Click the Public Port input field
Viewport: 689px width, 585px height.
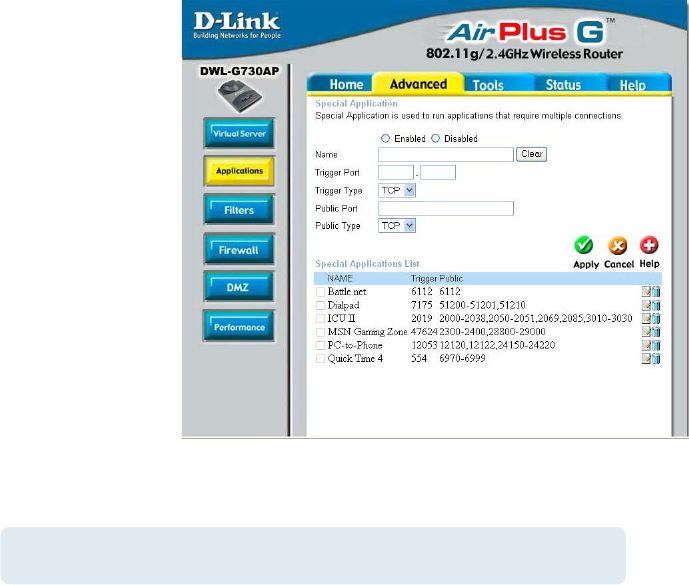pyautogui.click(x=446, y=208)
